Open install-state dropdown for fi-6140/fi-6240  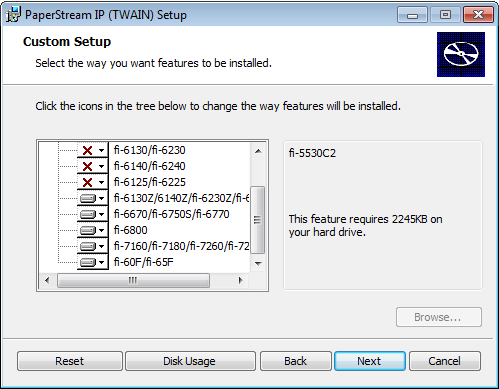pyautogui.click(x=93, y=166)
